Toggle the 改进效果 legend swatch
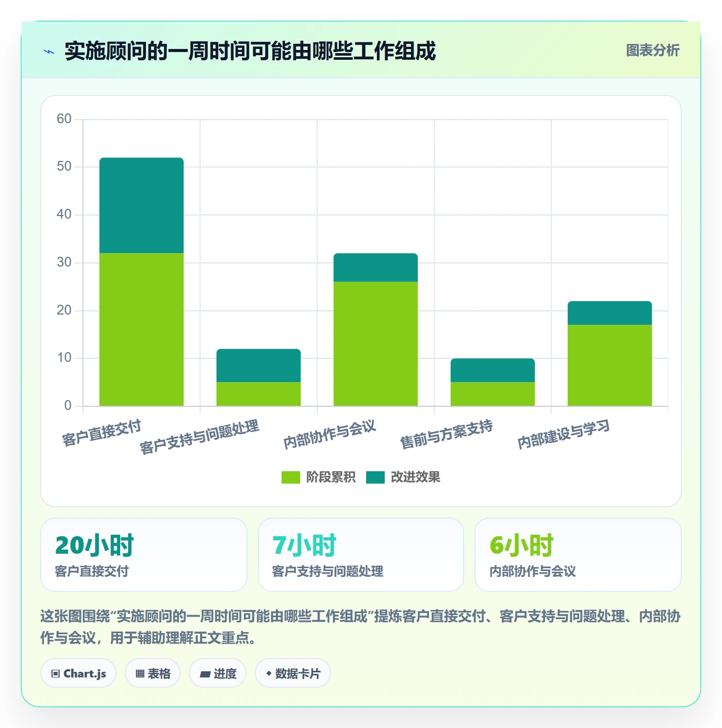The height and width of the screenshot is (728, 722). point(375,477)
